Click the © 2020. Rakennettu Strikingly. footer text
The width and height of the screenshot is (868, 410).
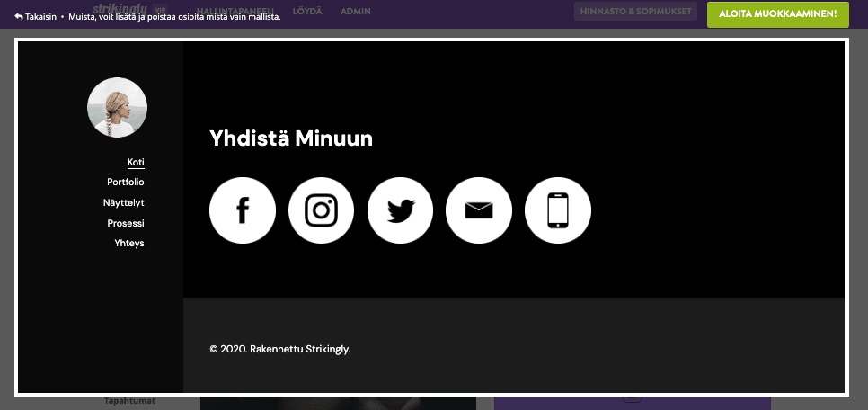(280, 349)
